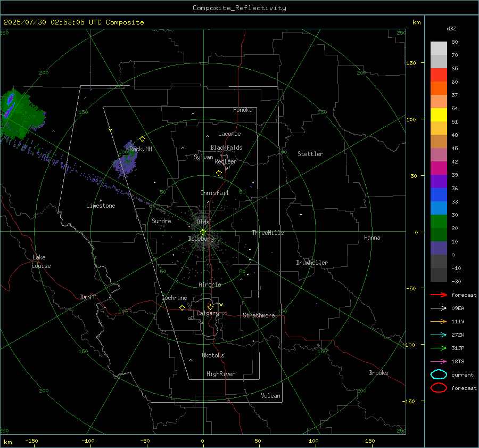Click the green radar echo northwest
Viewport: 479px width, 448px height.
[x=23, y=115]
